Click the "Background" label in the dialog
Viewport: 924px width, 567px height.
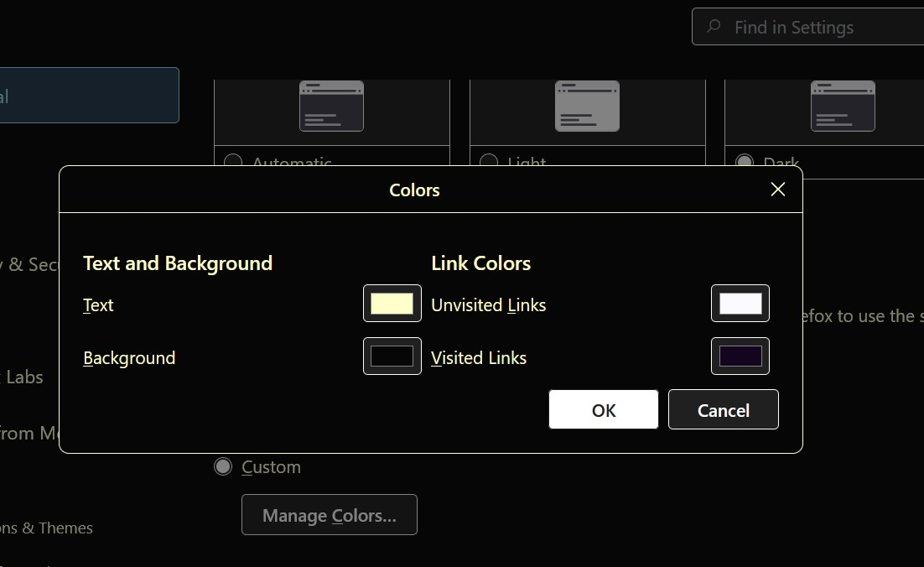129,358
